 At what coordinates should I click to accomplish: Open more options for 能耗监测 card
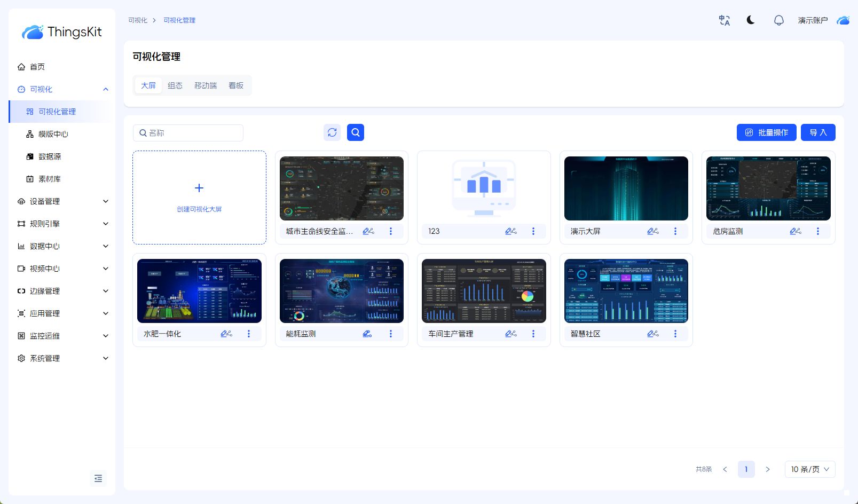point(391,334)
